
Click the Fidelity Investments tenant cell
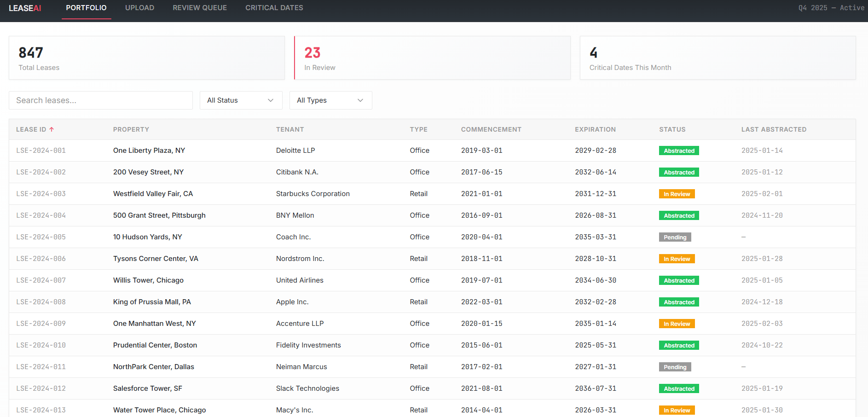pos(308,345)
